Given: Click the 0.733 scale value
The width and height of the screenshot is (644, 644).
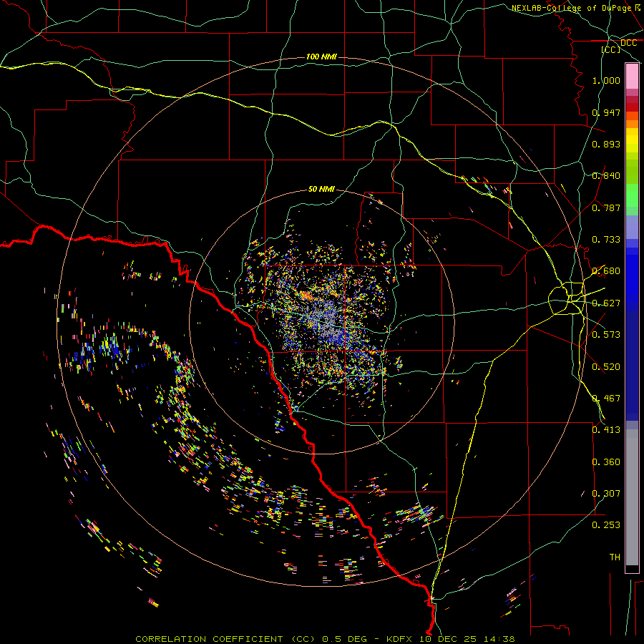Looking at the screenshot, I should click(x=606, y=240).
